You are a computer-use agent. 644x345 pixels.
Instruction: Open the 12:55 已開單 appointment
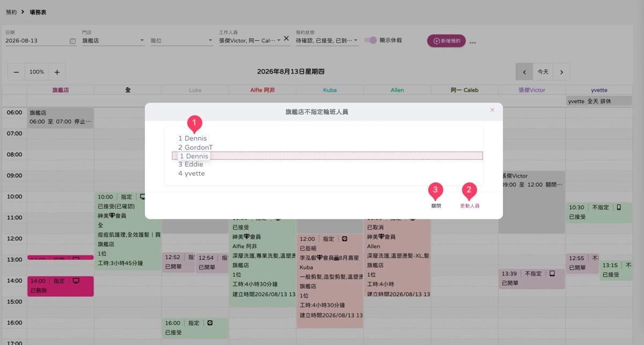[582, 263]
